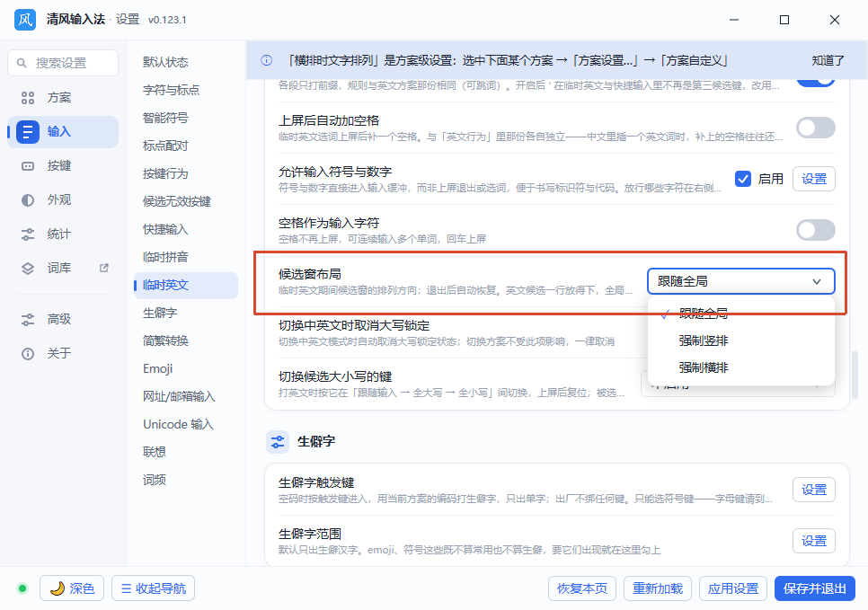
Task: Toggle the 上屏后自动加空格 switch
Action: 815,128
